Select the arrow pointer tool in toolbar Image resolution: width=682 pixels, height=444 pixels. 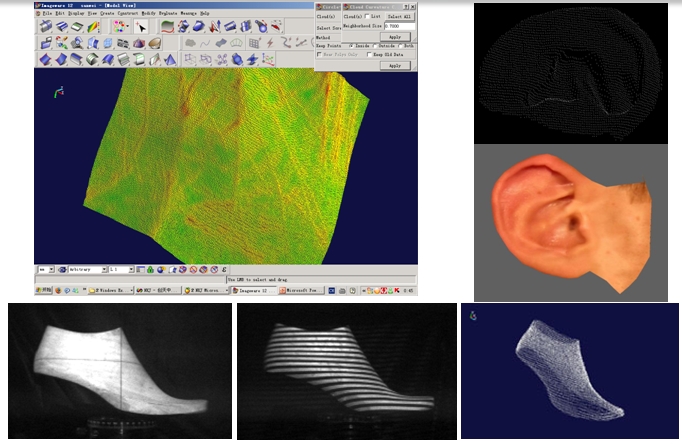click(142, 27)
